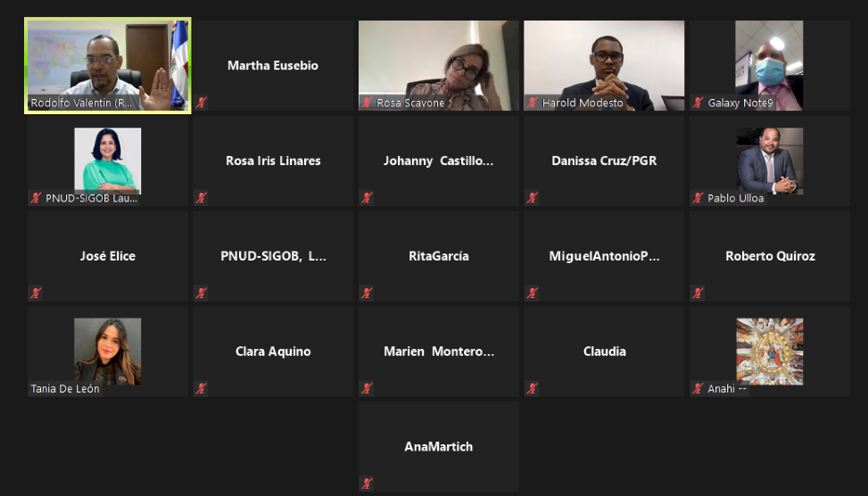Click Clara Aquino's muted mic icon

click(202, 388)
